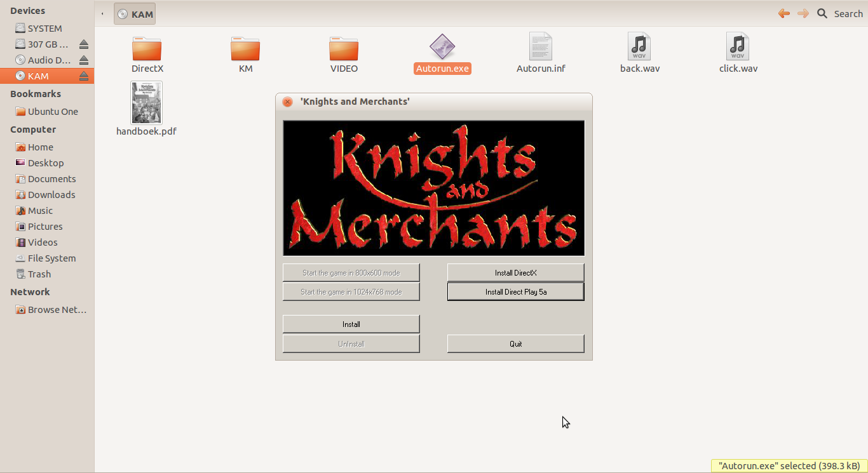Open Desktop in the sidebar
Viewport: 868px width, 473px height.
47,163
